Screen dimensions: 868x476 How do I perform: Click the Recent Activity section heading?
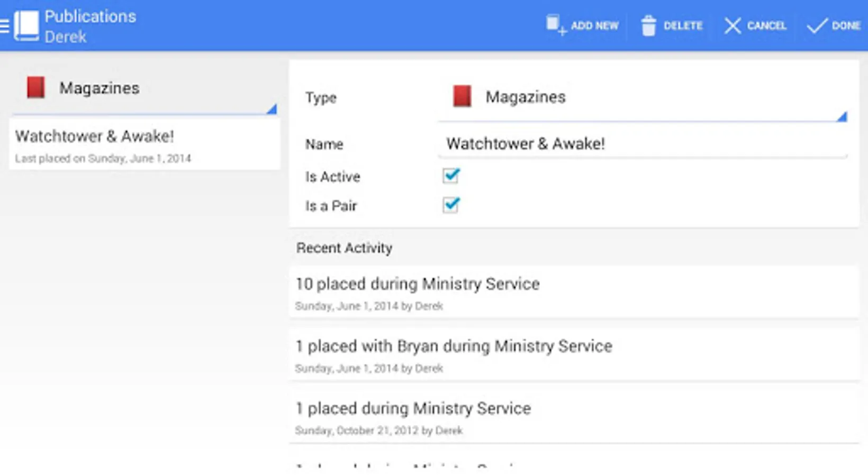pyautogui.click(x=345, y=248)
